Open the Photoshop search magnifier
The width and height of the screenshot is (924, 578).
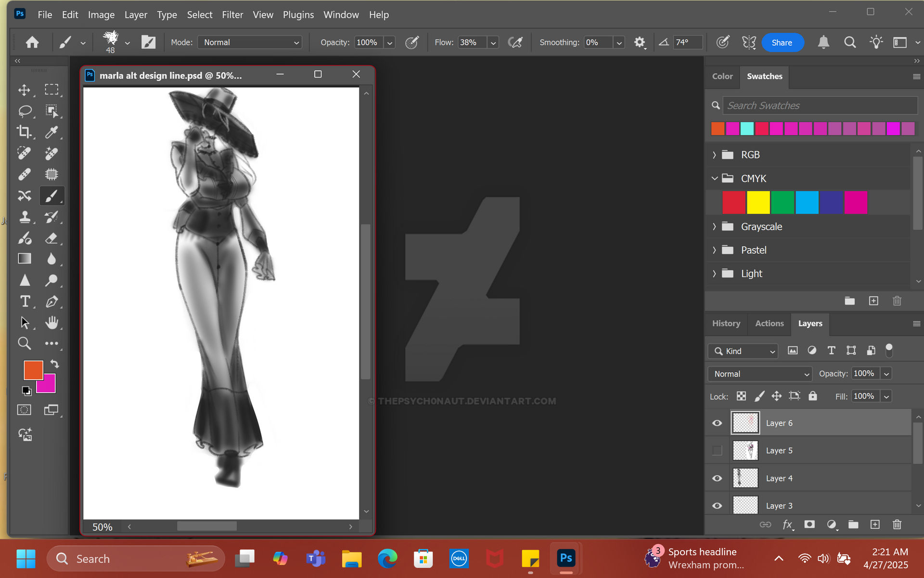(x=850, y=42)
